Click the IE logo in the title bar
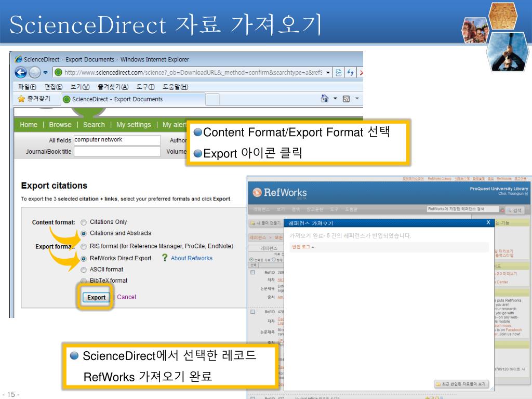532x399 pixels. point(18,59)
